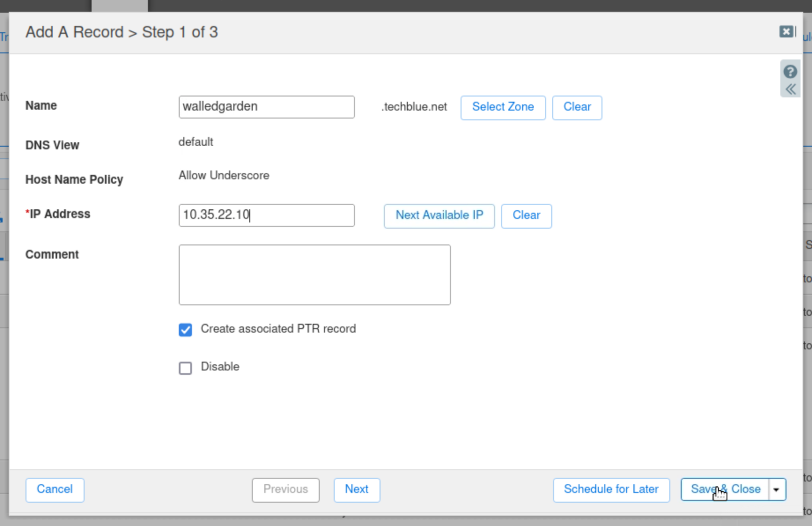Click inside the Comment text area
This screenshot has width=812, height=526.
point(314,275)
